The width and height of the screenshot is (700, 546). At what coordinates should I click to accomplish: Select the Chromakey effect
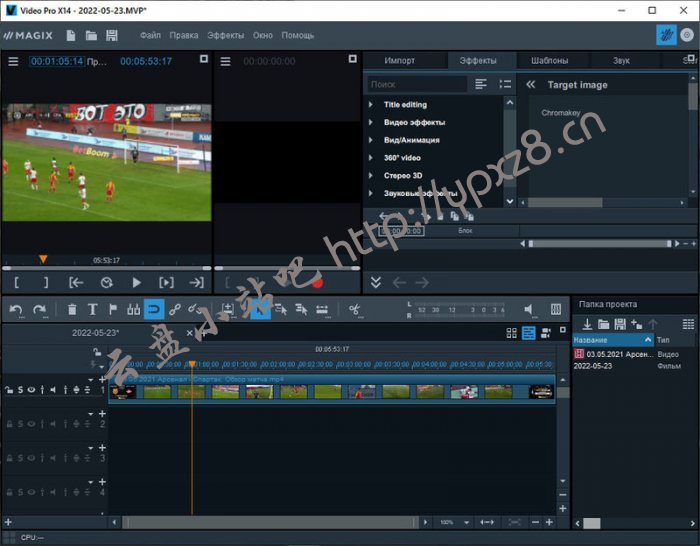click(x=561, y=113)
